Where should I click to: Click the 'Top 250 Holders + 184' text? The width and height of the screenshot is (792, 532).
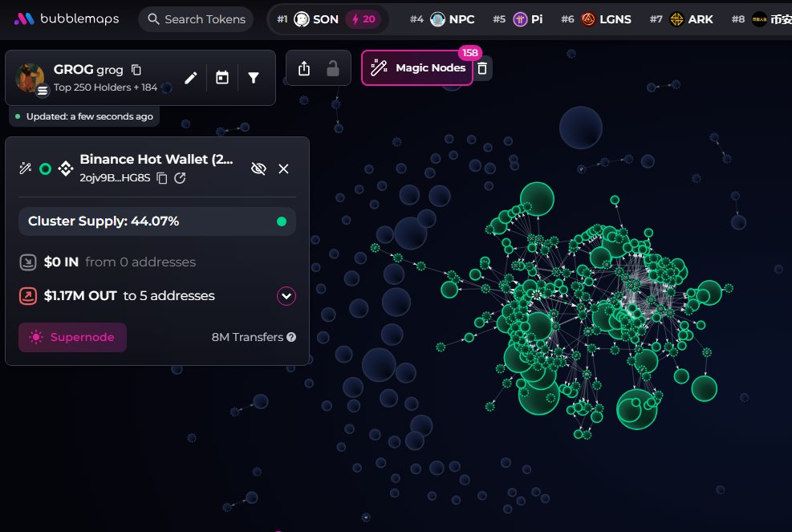(106, 87)
